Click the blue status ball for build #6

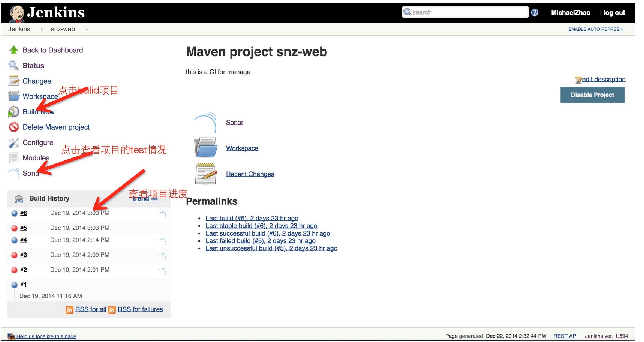point(14,213)
